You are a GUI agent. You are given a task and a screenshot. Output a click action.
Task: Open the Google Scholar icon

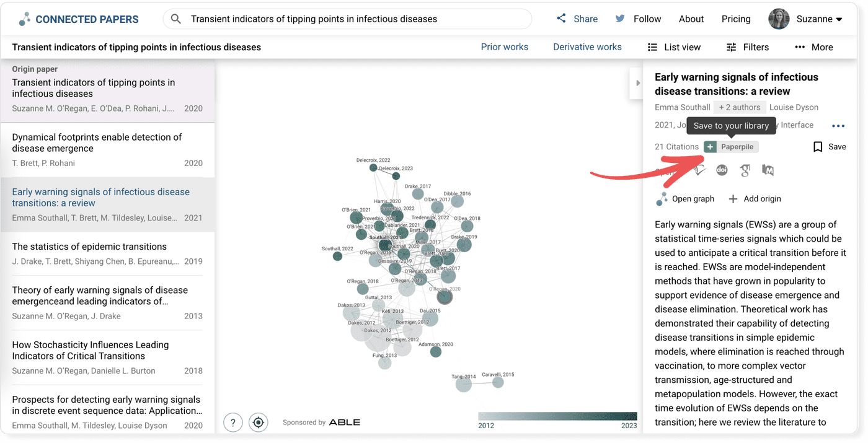tap(744, 169)
